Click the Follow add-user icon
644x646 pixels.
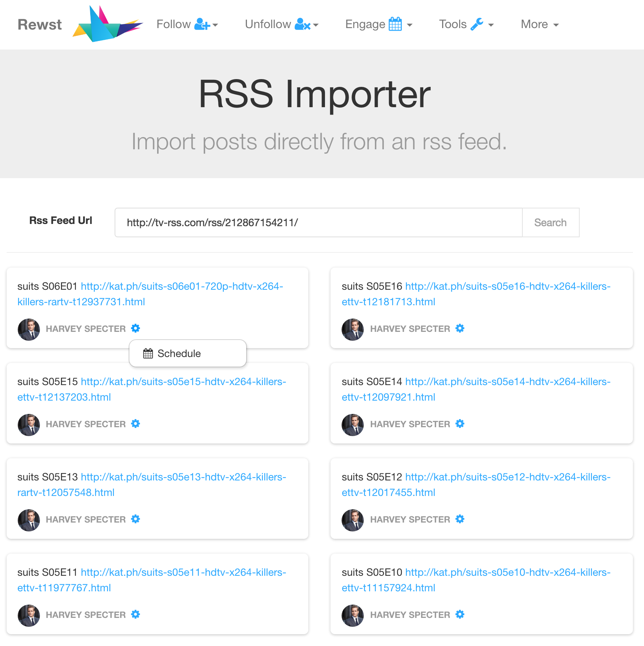coord(202,24)
